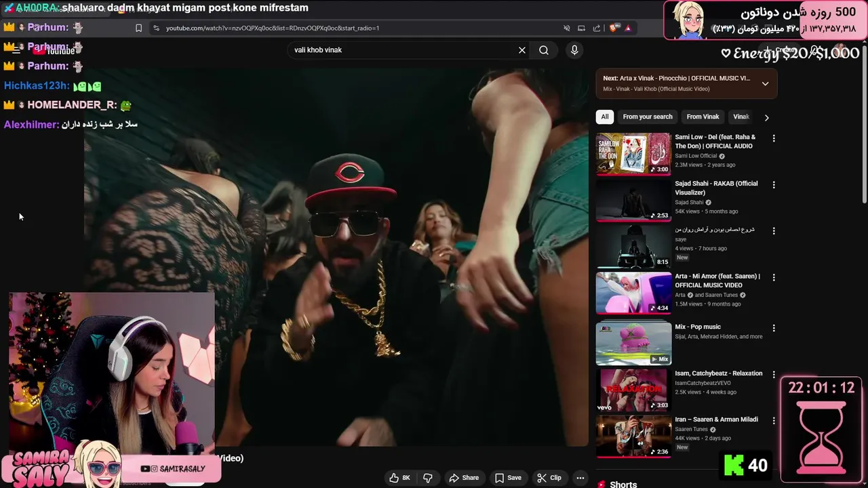Click the Clip button below the video
The width and height of the screenshot is (868, 488).
pos(549,478)
